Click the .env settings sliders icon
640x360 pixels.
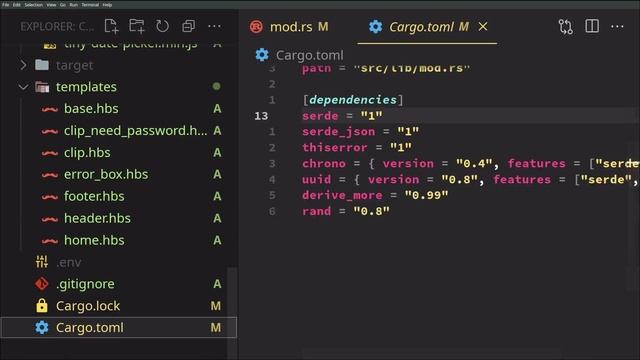tap(42, 262)
